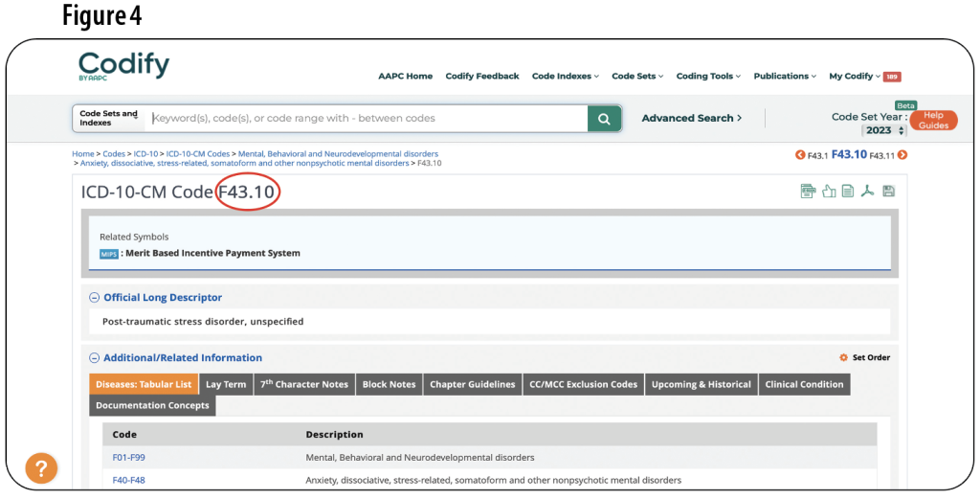Click in the keyword search input field
Image resolution: width=980 pixels, height=499 pixels.
(x=367, y=118)
